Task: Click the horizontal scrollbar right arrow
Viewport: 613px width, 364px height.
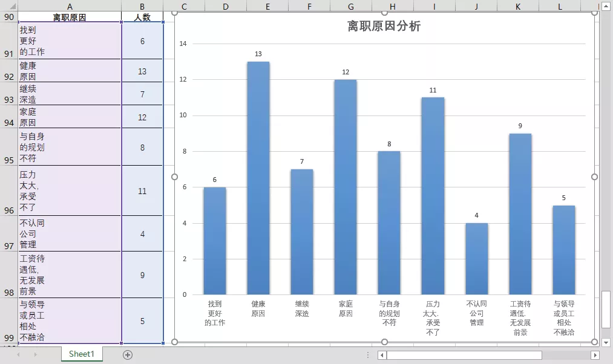Action: [595, 355]
